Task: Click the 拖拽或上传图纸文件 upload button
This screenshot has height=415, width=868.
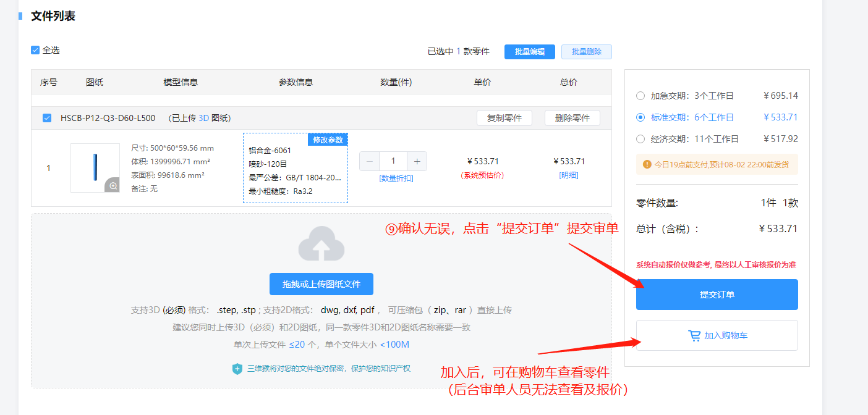Action: [x=321, y=284]
